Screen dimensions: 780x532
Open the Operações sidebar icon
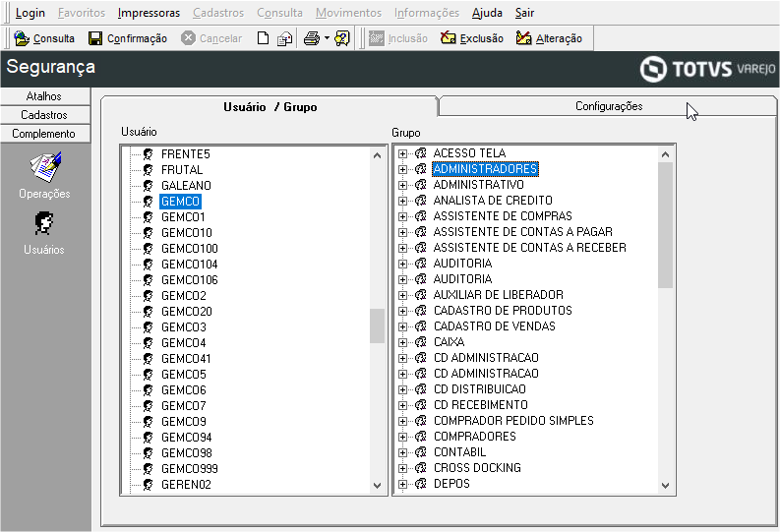tap(45, 175)
